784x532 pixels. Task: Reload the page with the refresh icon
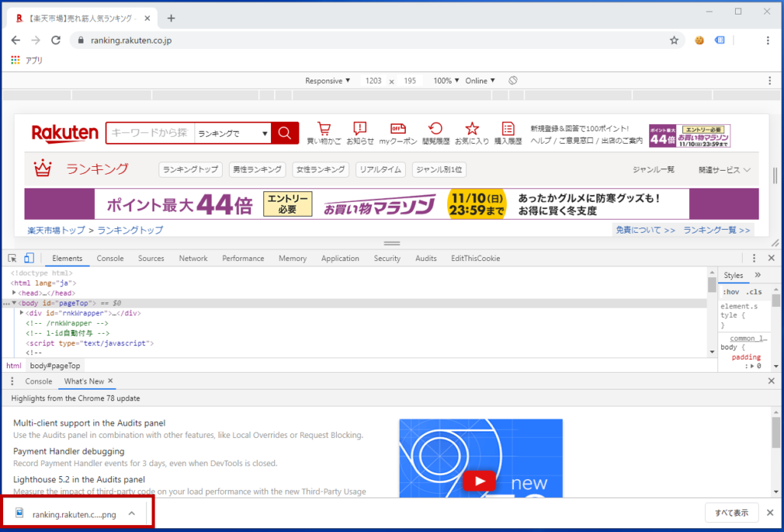[x=56, y=41]
